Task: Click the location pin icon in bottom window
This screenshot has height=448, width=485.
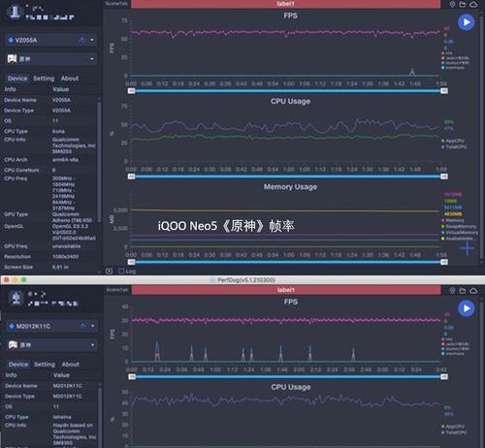Action: coord(452,291)
